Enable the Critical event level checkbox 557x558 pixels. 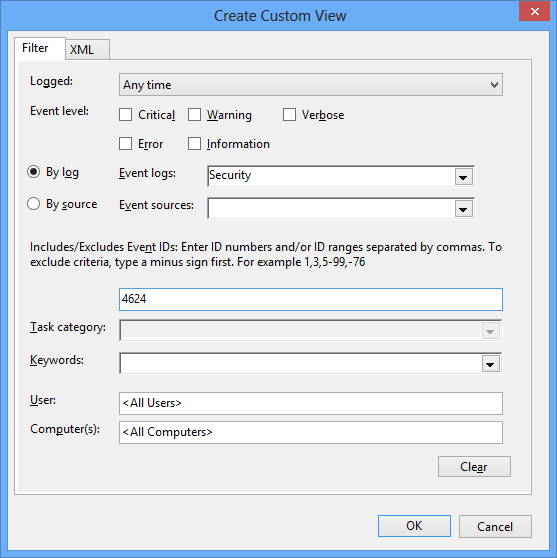click(125, 115)
